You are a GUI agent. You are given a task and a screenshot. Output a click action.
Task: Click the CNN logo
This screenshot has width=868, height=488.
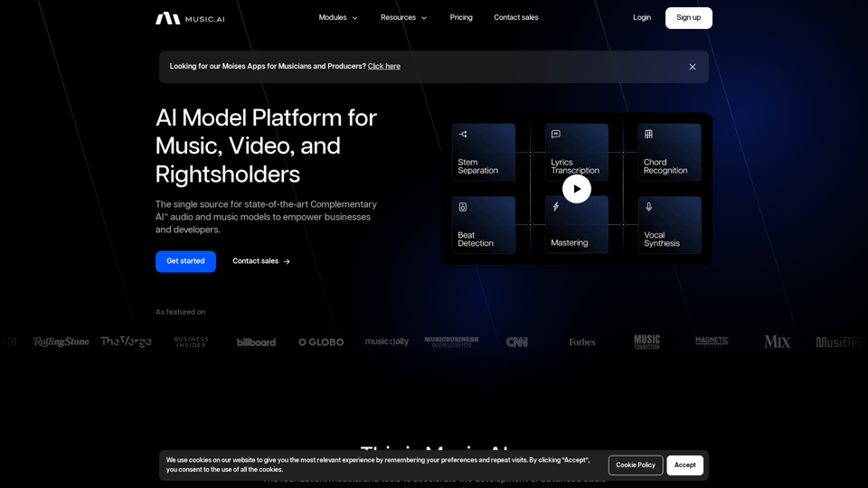[x=516, y=343]
